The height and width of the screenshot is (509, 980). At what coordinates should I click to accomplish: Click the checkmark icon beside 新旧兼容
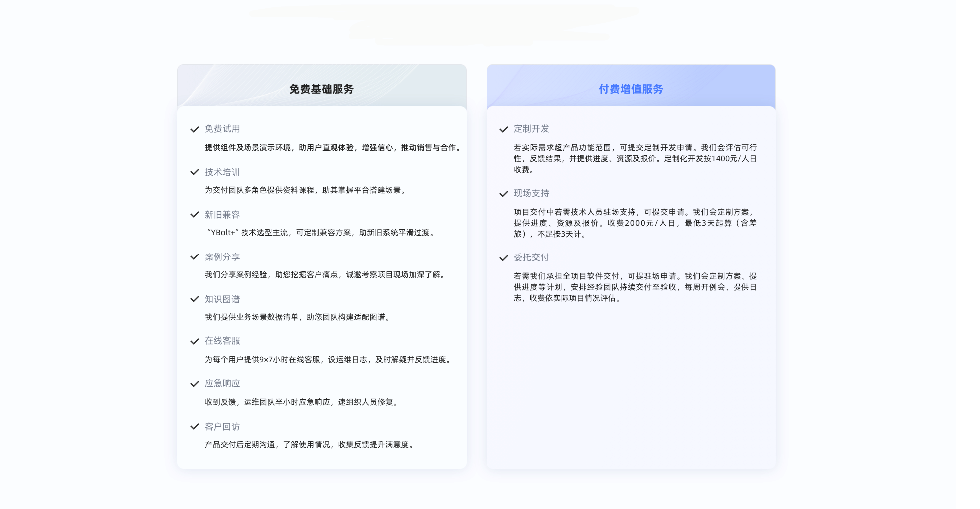click(x=195, y=215)
